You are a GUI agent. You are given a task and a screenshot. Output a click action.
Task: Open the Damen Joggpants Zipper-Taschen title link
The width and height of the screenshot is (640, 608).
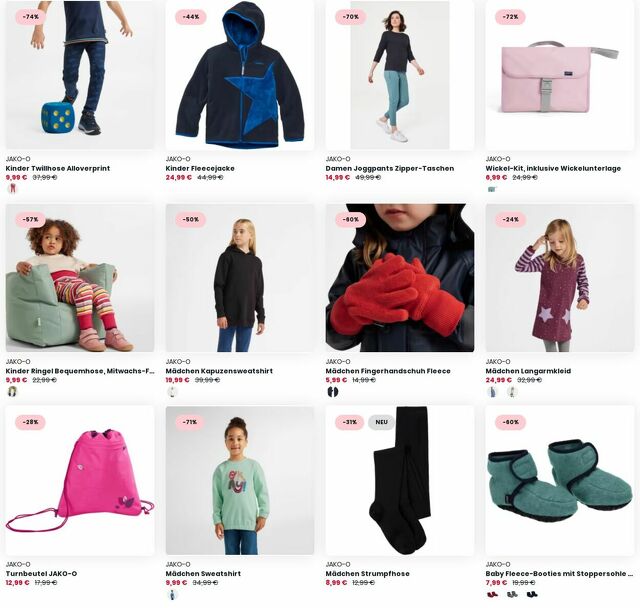point(390,168)
